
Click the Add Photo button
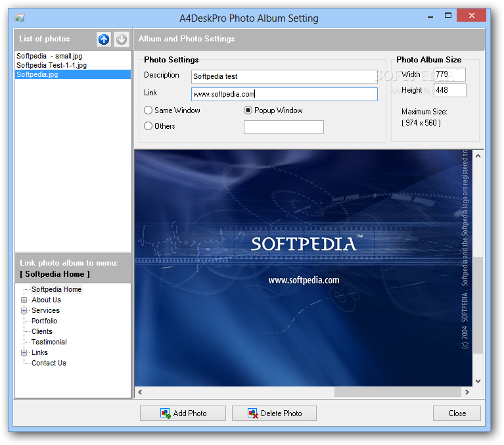(x=183, y=413)
